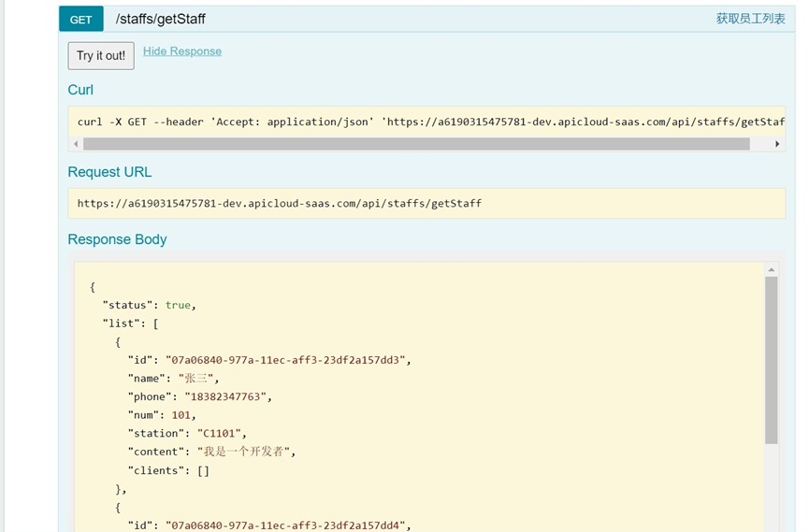Click the Hide Response link
809x532 pixels.
(x=182, y=51)
